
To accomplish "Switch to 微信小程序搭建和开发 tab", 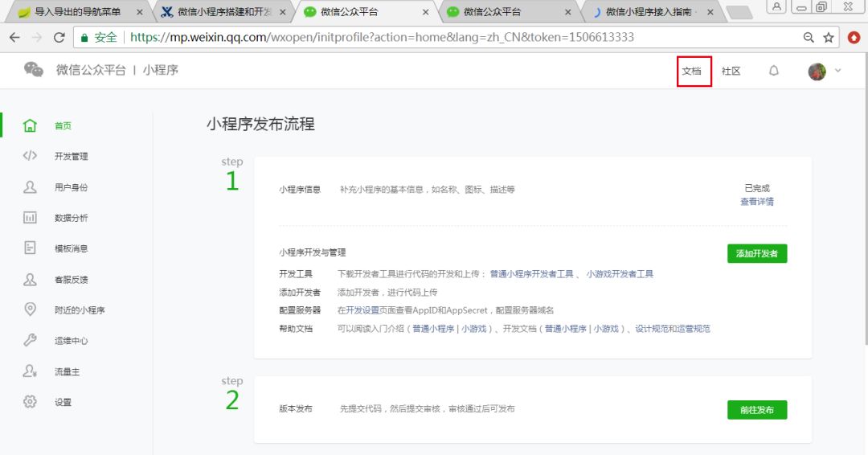I will point(224,11).
